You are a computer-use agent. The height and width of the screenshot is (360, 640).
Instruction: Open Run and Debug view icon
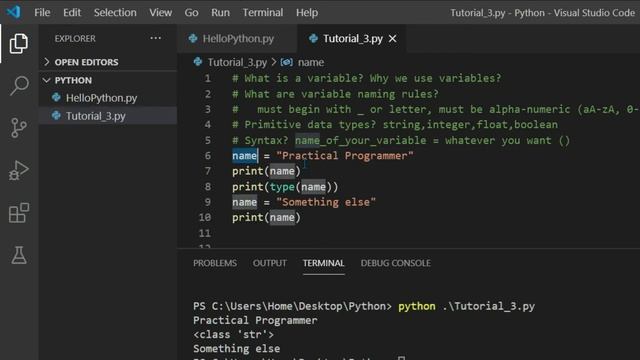pos(19,170)
